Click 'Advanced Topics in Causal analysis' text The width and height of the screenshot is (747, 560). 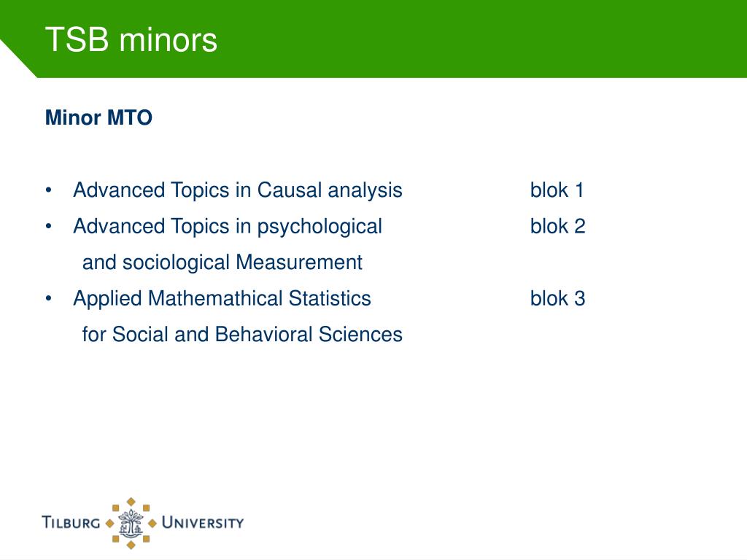[x=238, y=190]
